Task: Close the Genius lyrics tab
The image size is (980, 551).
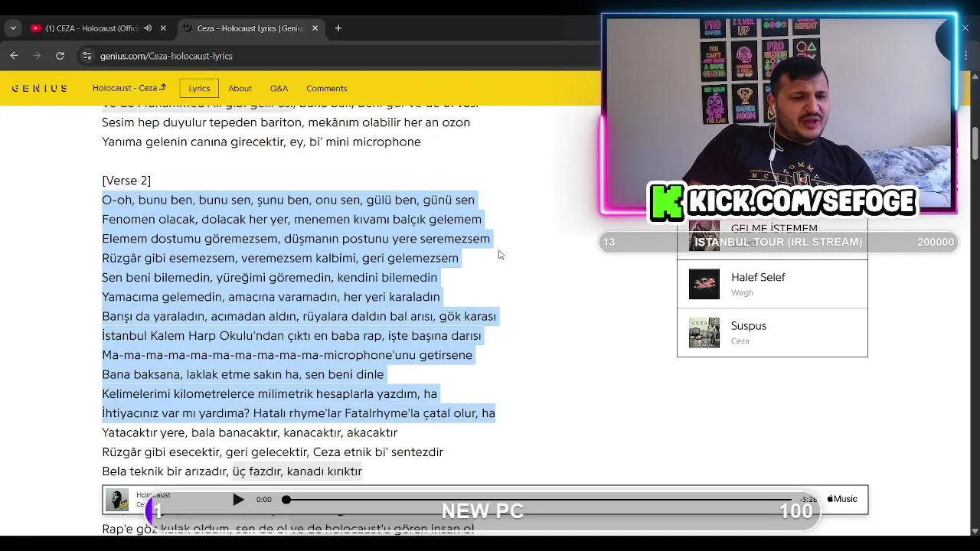Action: [314, 28]
